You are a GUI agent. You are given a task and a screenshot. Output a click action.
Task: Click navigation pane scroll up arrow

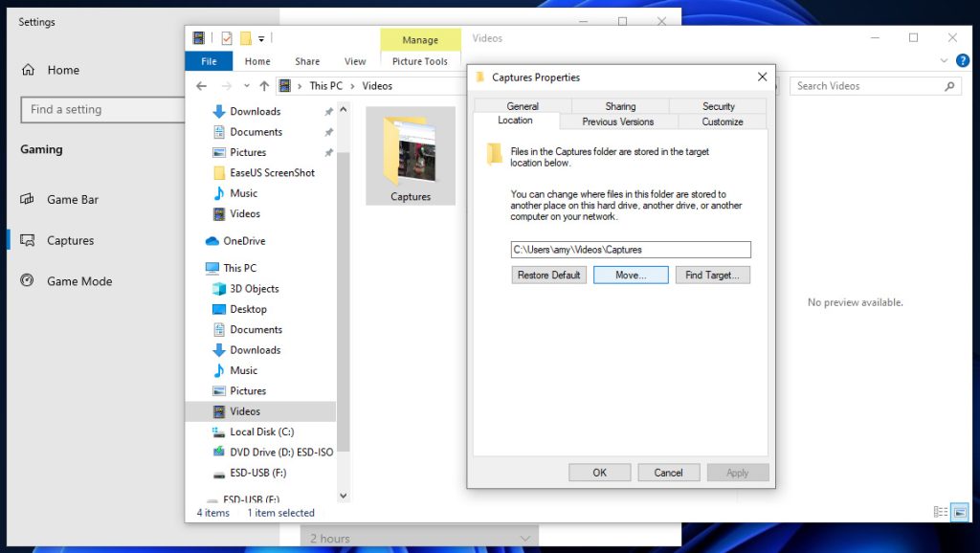tap(344, 109)
